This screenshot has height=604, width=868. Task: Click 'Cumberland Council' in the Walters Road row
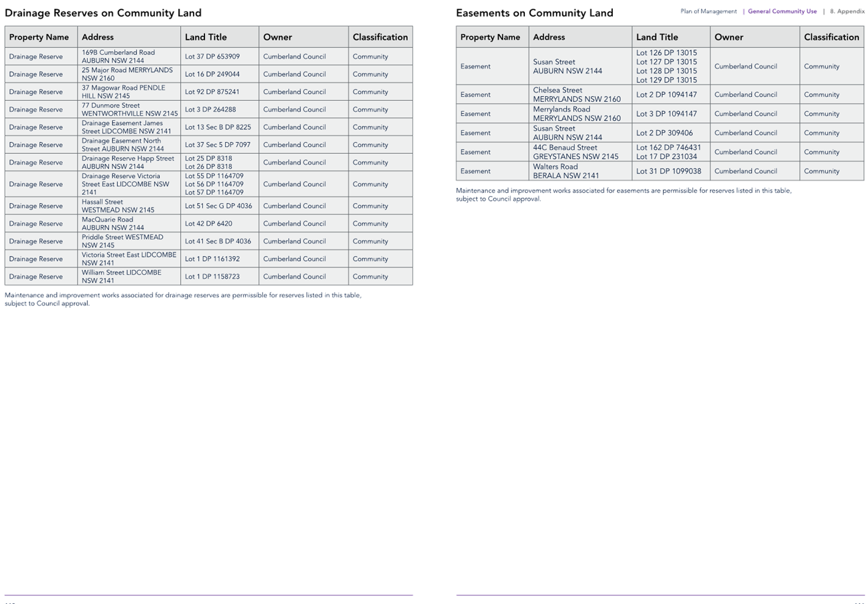pyautogui.click(x=745, y=171)
